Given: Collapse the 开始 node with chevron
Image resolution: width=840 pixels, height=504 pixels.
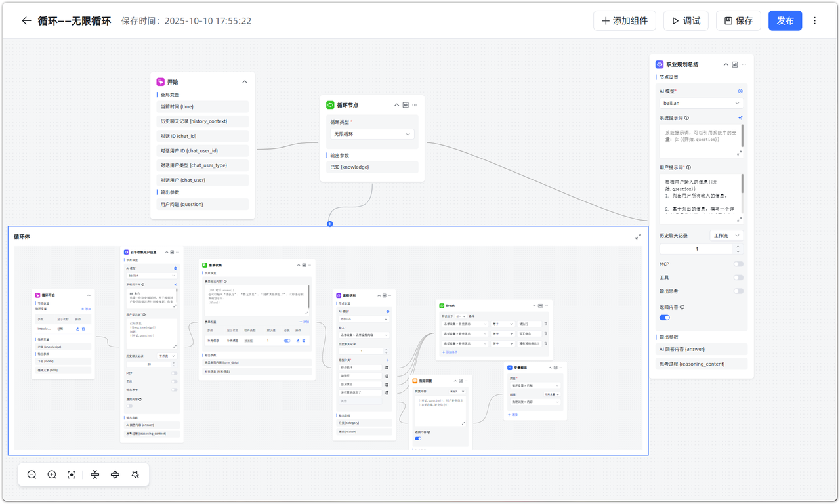Looking at the screenshot, I should pos(245,82).
